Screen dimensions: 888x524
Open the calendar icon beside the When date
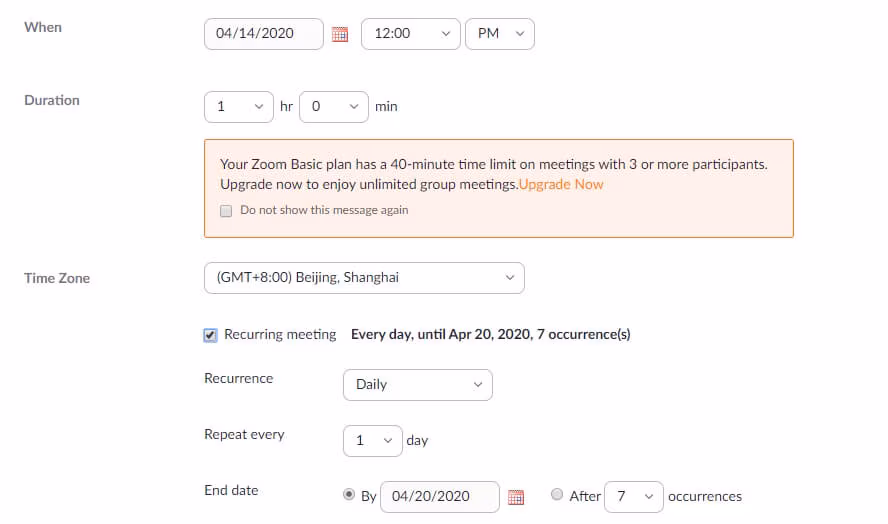click(340, 34)
